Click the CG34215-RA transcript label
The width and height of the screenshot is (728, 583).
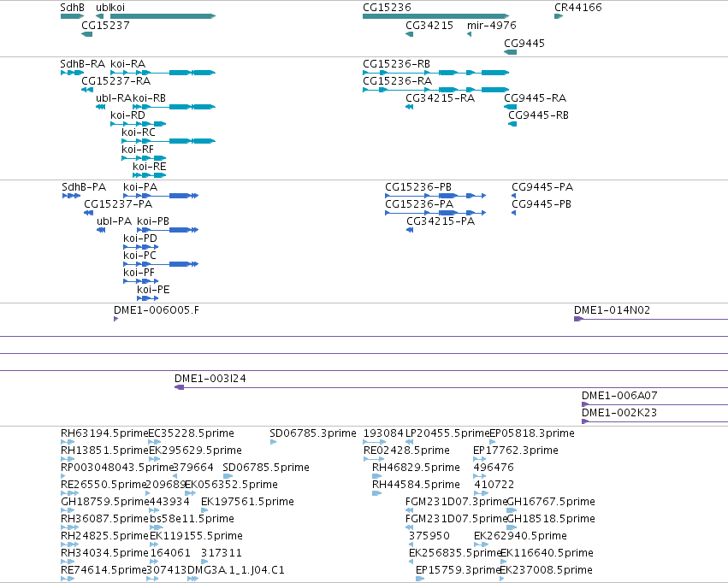[x=441, y=98]
